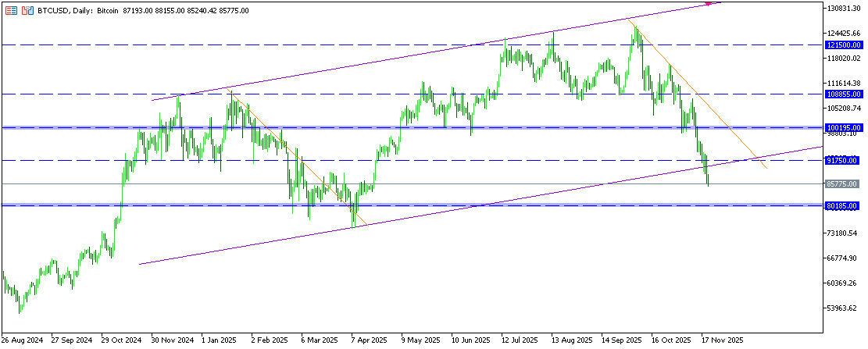Click the pink chart shift marker at top

[x=709, y=3]
